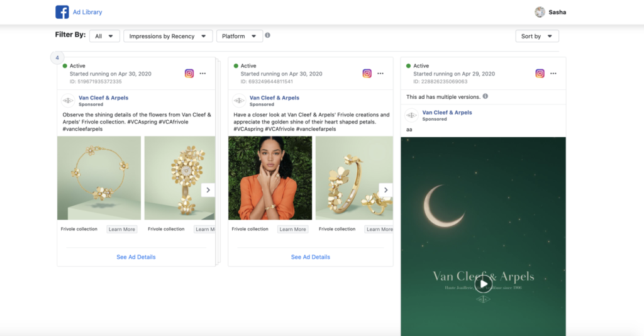The image size is (644, 336).
Task: Click 'This ad has multiple versions.' text
Action: pos(443,97)
